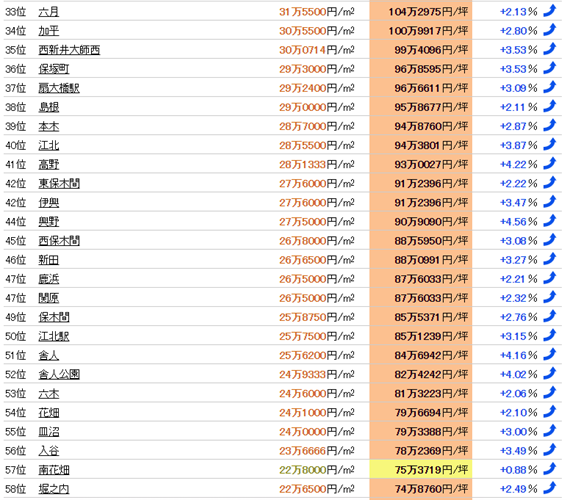Select the 花畑 link at rank 54
This screenshot has height=500, width=567.
point(48,412)
